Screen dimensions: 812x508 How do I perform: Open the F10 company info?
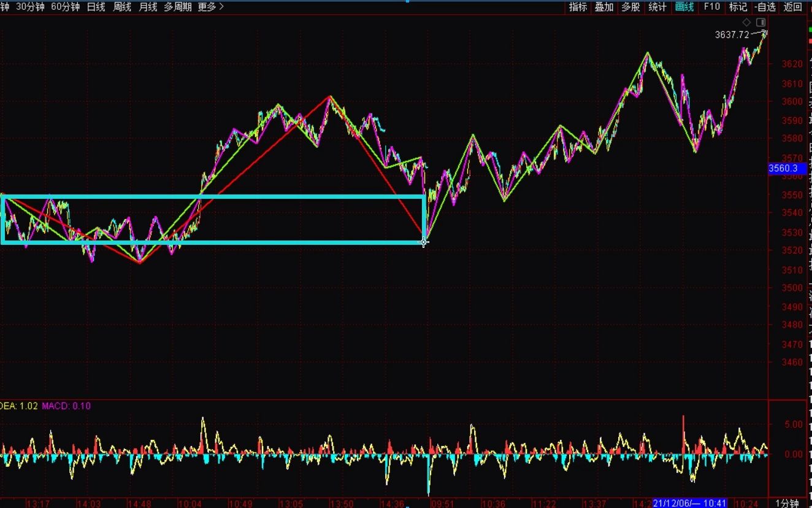pos(711,7)
